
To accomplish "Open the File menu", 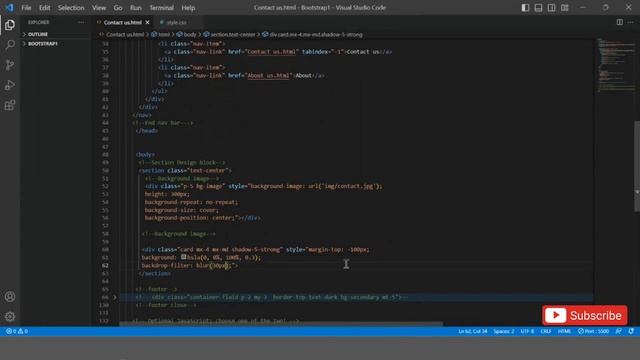I will click(26, 8).
